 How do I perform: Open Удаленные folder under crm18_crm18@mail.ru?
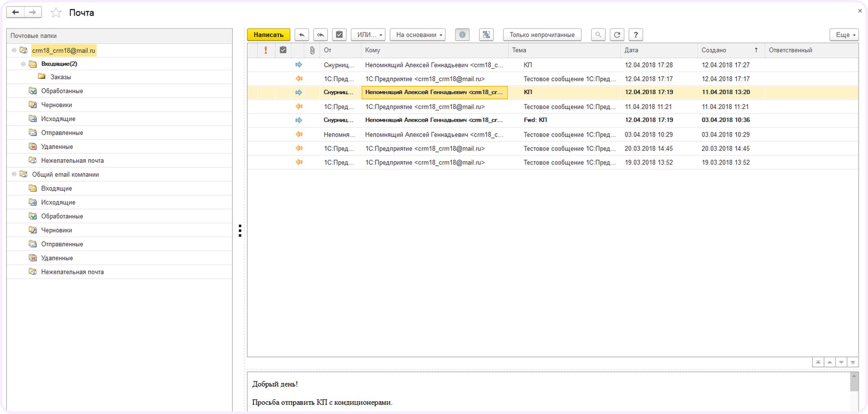coord(57,147)
